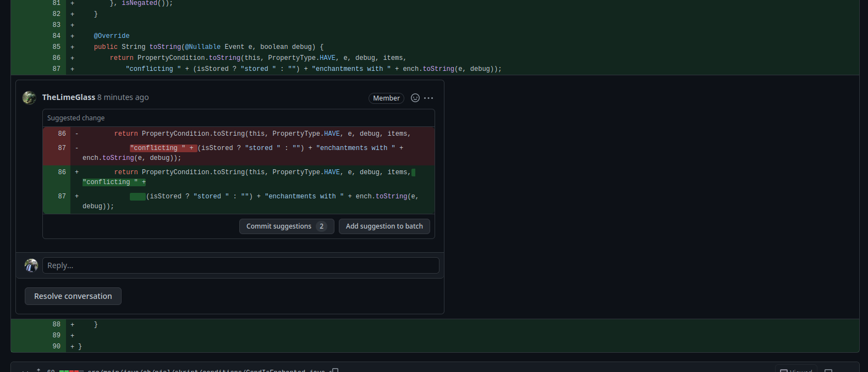Click Commit suggestions button
The width and height of the screenshot is (868, 372).
287,226
